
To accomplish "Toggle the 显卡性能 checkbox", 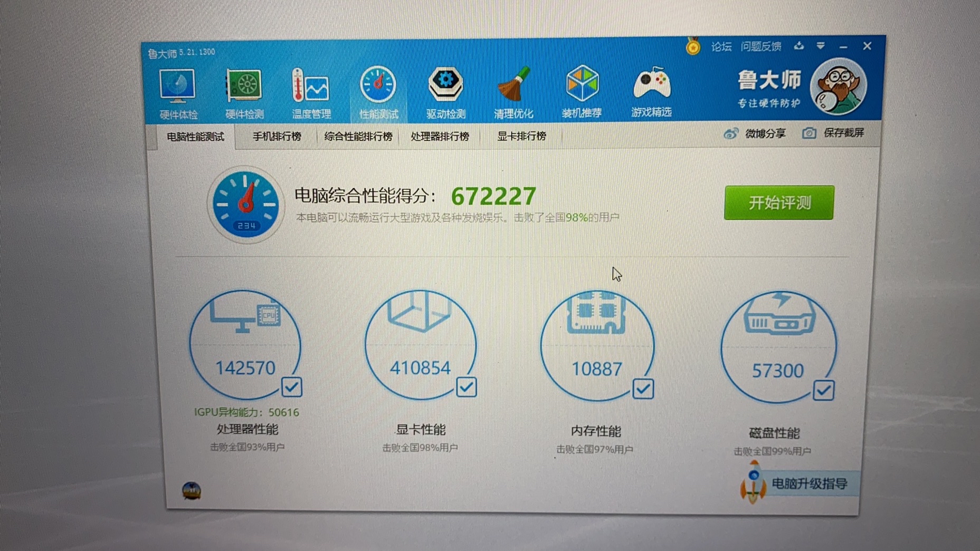I will pyautogui.click(x=467, y=388).
